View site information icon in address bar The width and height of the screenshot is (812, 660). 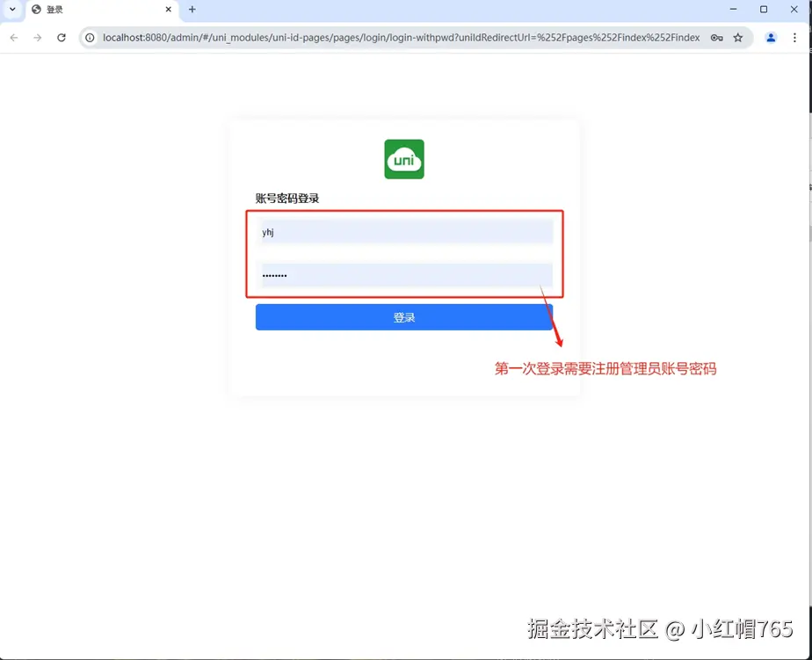pos(90,37)
